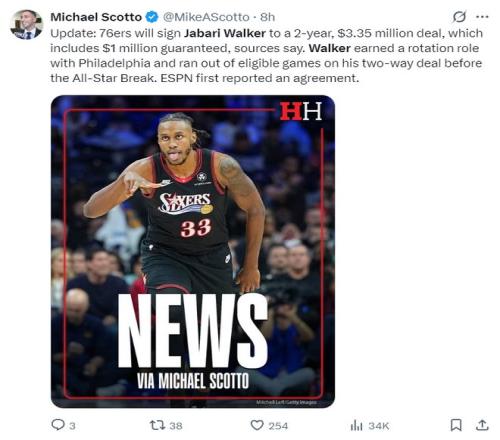Viewport: 500px width, 440px height.
Task: Click the 34K views count
Action: click(379, 426)
